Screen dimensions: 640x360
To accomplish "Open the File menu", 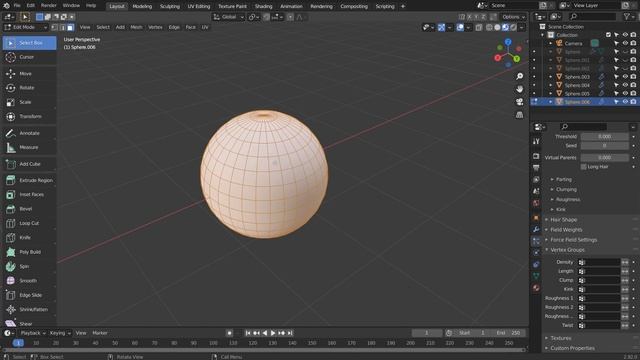I will (17, 6).
